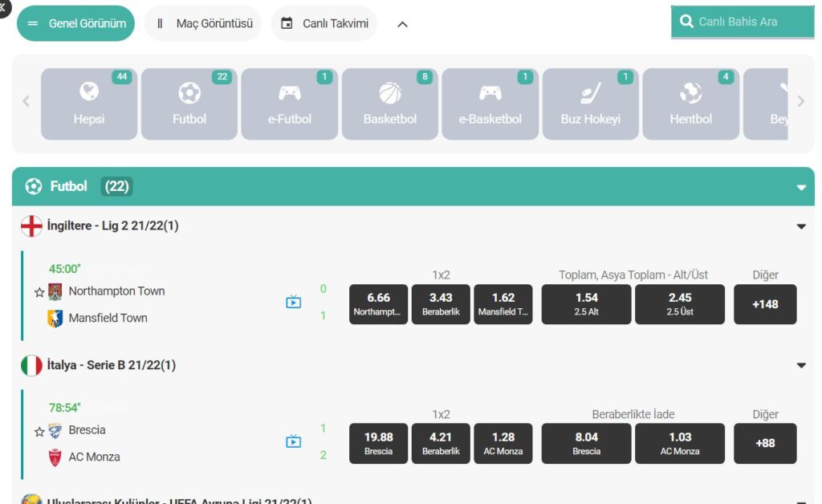822x504 pixels.
Task: Select the Futbol sport category
Action: tap(189, 104)
